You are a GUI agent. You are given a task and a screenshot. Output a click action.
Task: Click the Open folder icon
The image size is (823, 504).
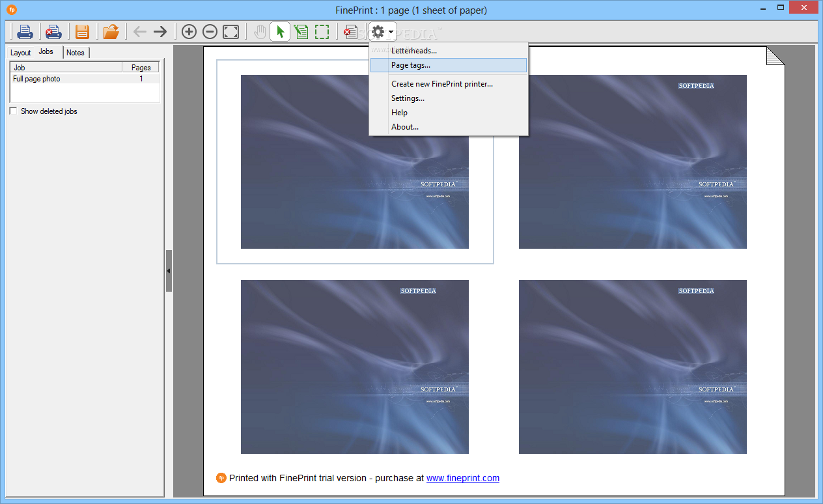click(111, 31)
